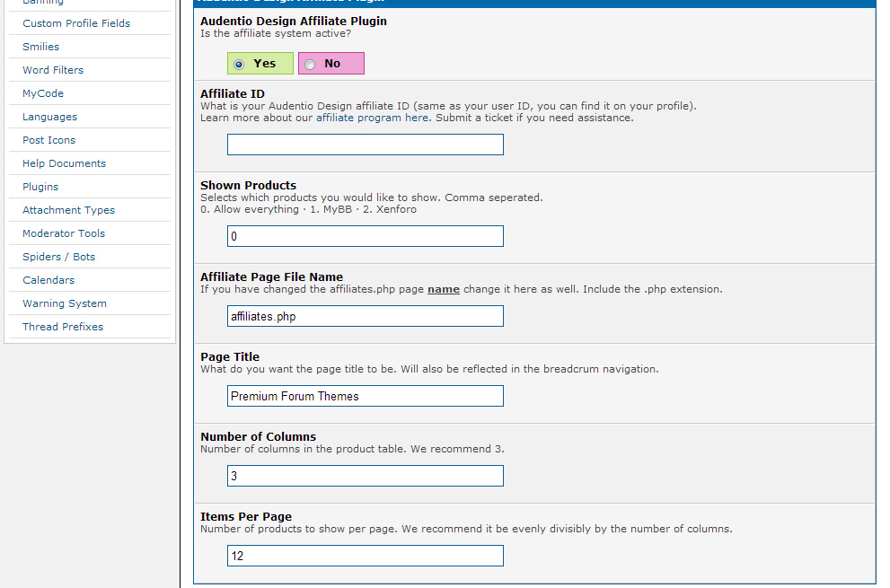Click the Shown Products text field
This screenshot has height=588, width=890.
click(x=365, y=236)
